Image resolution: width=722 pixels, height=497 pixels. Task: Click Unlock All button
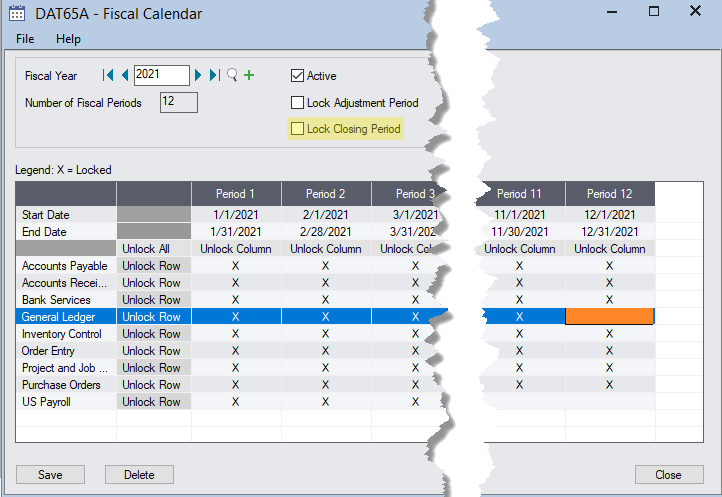[154, 249]
